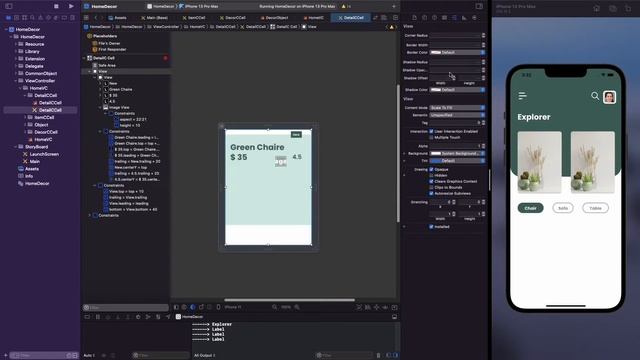This screenshot has height=360, width=640.
Task: Switch to the DecorCCell editor tab
Action: pyautogui.click(x=233, y=18)
